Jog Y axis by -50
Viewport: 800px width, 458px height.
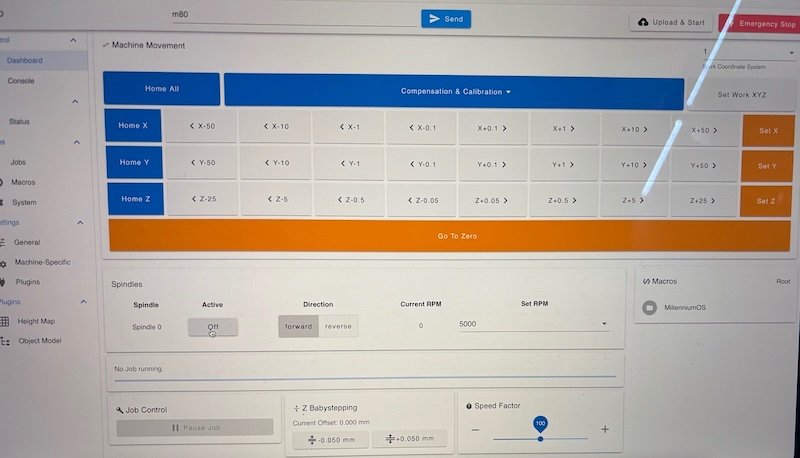(203, 163)
